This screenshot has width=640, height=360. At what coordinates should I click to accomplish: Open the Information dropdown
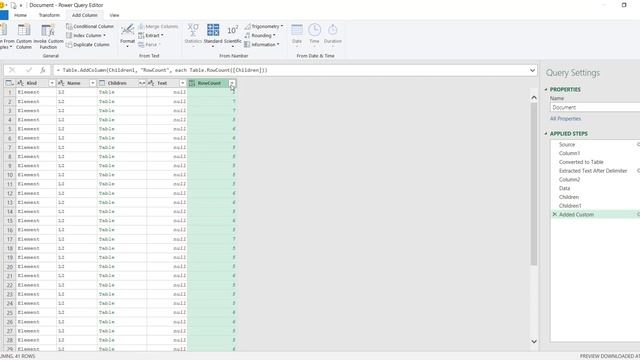(262, 44)
